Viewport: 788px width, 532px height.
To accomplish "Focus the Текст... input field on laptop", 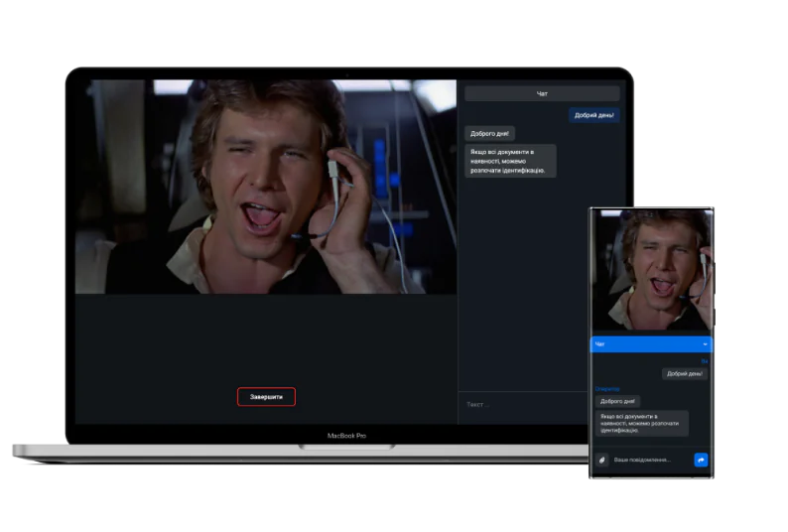I will [523, 404].
